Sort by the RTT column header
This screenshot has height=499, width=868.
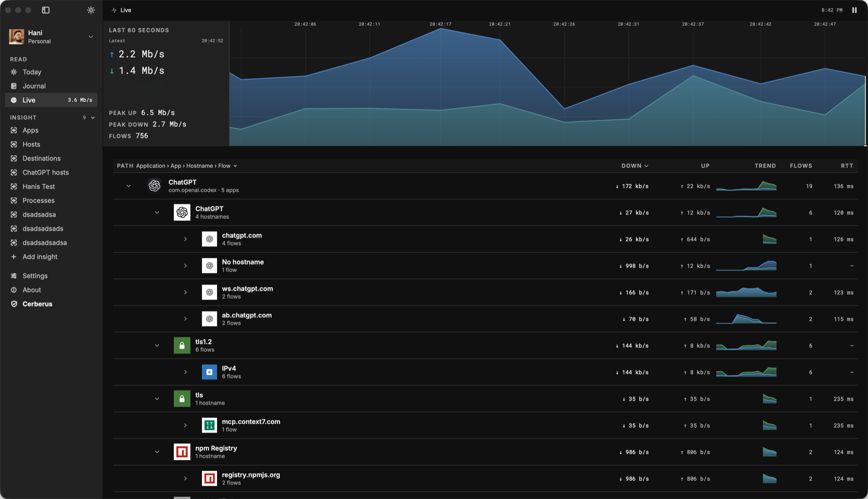[847, 166]
